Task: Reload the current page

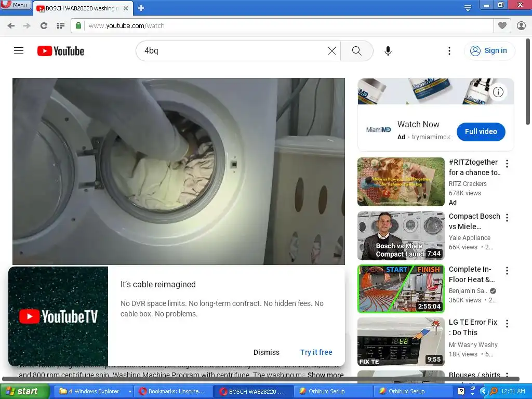Action: click(x=44, y=26)
